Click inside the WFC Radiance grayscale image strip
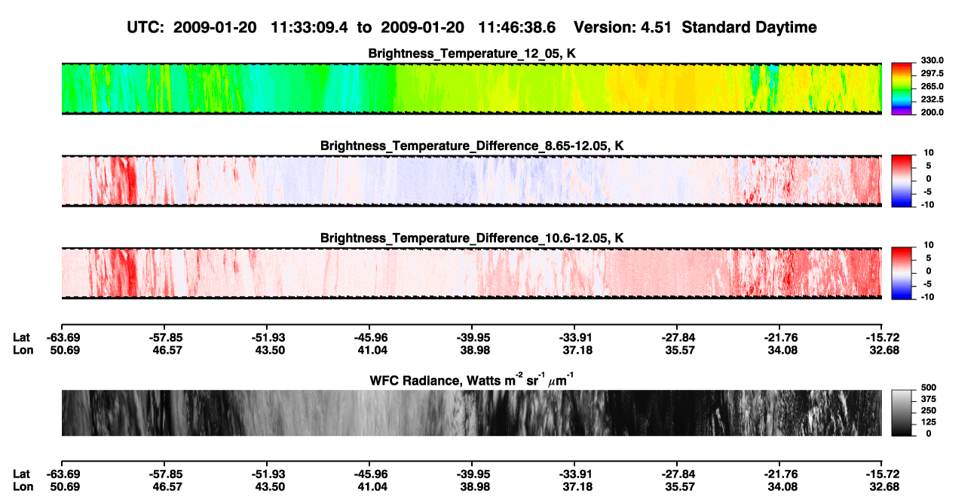 pyautogui.click(x=471, y=413)
